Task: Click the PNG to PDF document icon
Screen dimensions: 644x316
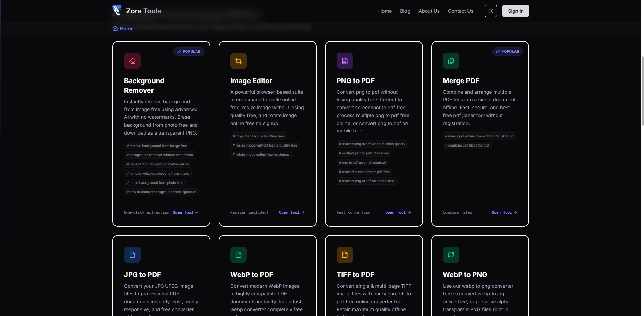Action: (x=345, y=61)
